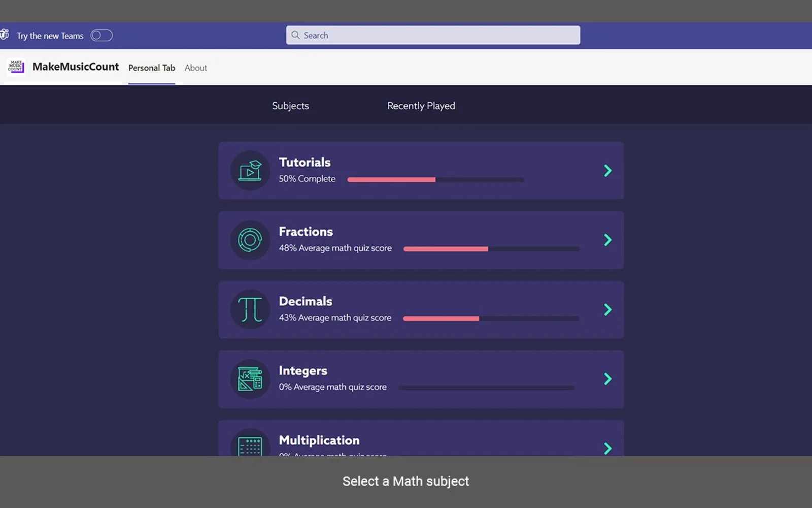812x508 pixels.
Task: Click the Fractions circular icon
Action: pos(250,240)
